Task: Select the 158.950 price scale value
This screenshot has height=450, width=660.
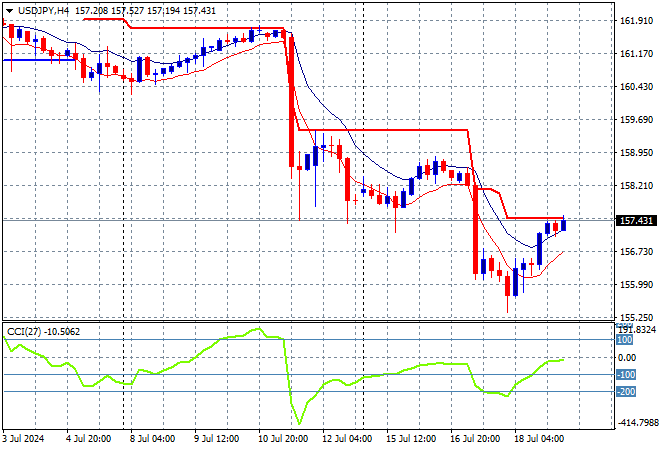Action: tap(636, 152)
